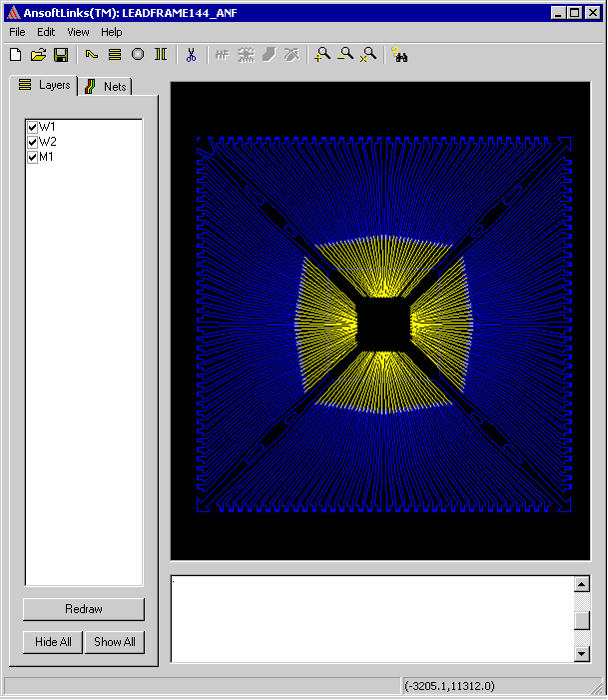Viewport: 608px width, 700px height.
Task: Click the coordinate readout in status bar
Action: (x=449, y=686)
